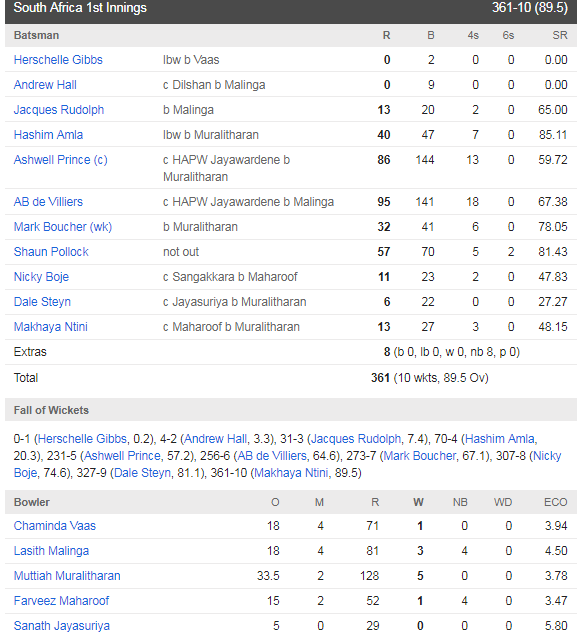Click Makhaya Ntini in batting list
Image resolution: width=582 pixels, height=641 pixels.
[51, 327]
